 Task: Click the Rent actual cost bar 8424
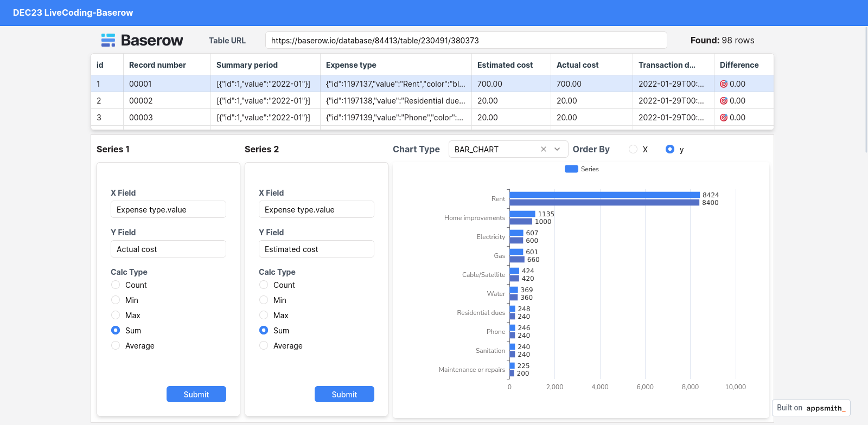[x=604, y=195]
